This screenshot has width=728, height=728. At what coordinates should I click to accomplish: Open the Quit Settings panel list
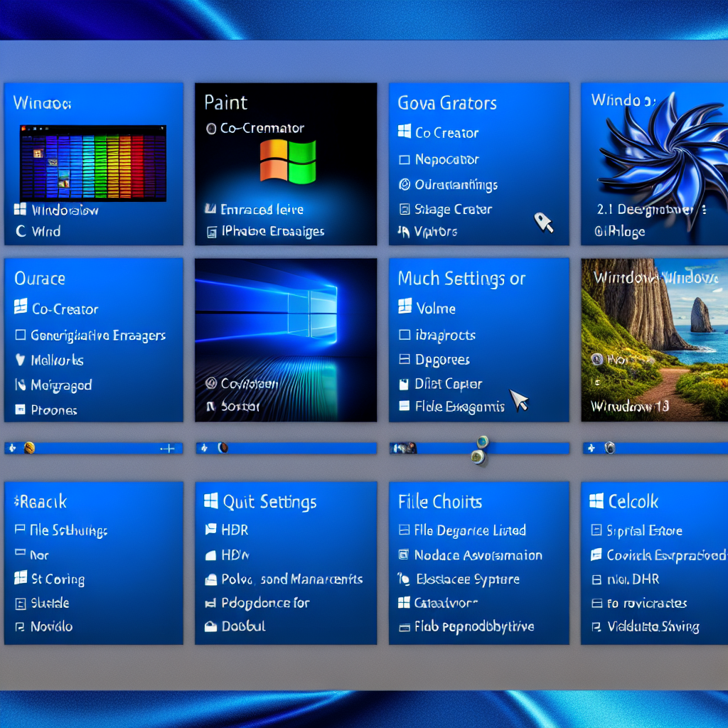coord(262,501)
